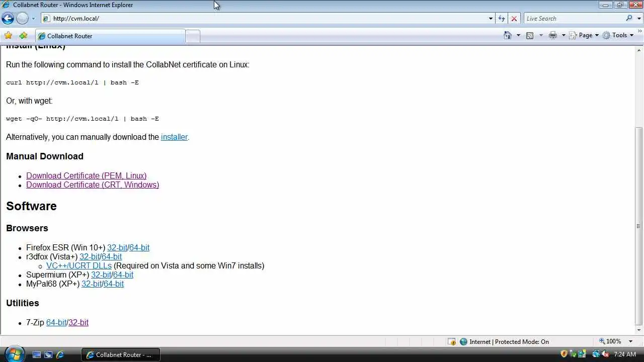Viewport: 644px width, 362px height.
Task: Click the Manual Download heading
Action: [45, 156]
